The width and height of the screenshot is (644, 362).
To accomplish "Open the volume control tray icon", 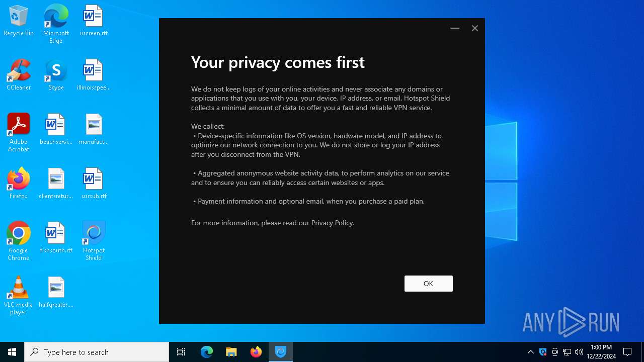I will click(x=579, y=352).
